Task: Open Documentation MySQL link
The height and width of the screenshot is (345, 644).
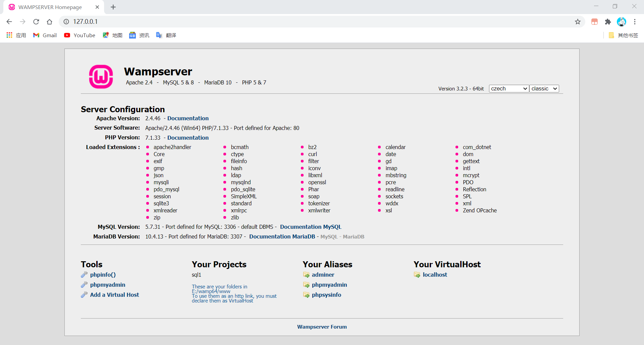Action: (311, 227)
